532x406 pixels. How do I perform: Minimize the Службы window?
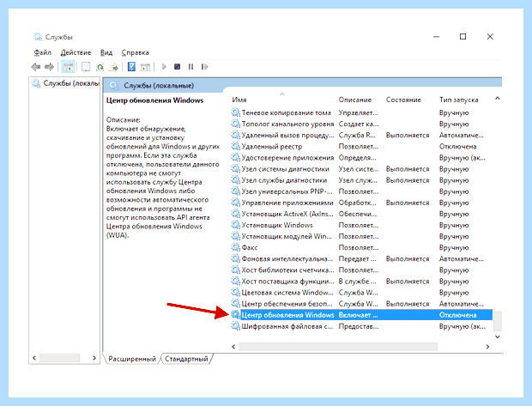tap(436, 37)
